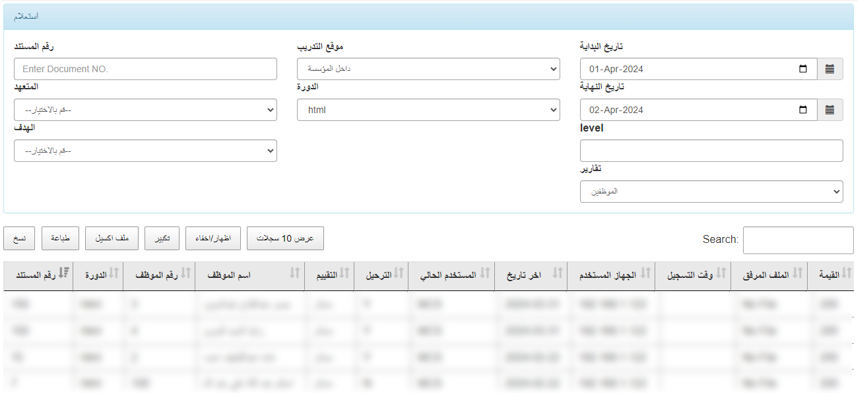Click the نسخ copy button

[20, 238]
